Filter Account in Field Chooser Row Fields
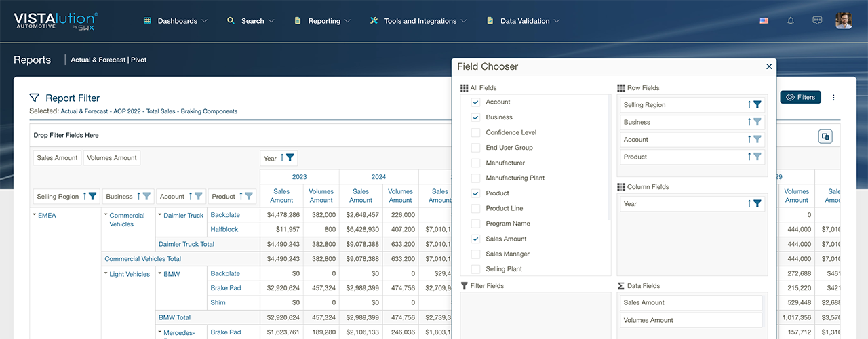This screenshot has width=868, height=339. click(x=757, y=140)
